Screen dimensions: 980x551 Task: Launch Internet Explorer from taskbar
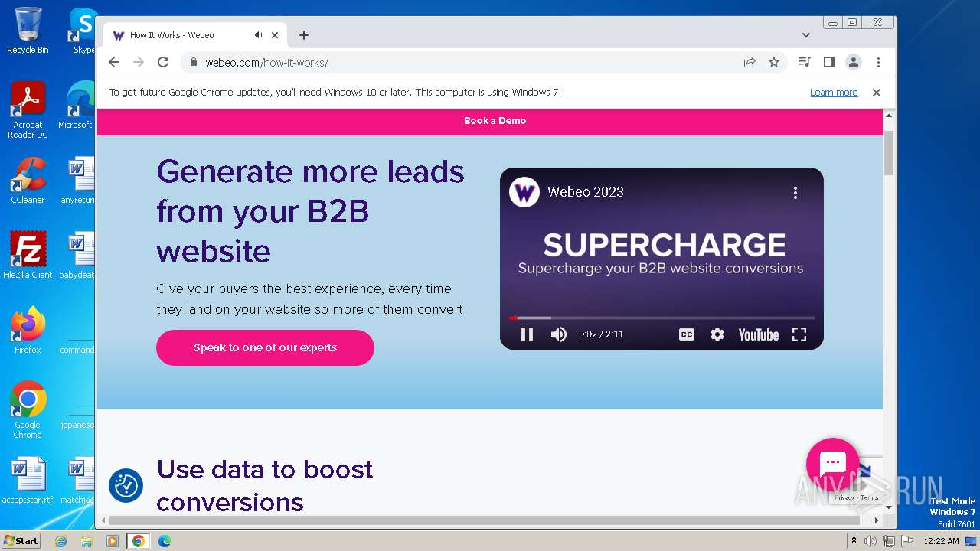point(61,541)
